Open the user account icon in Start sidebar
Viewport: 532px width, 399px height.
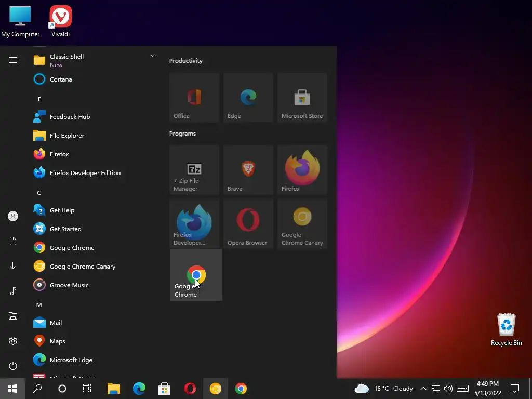[x=13, y=216]
